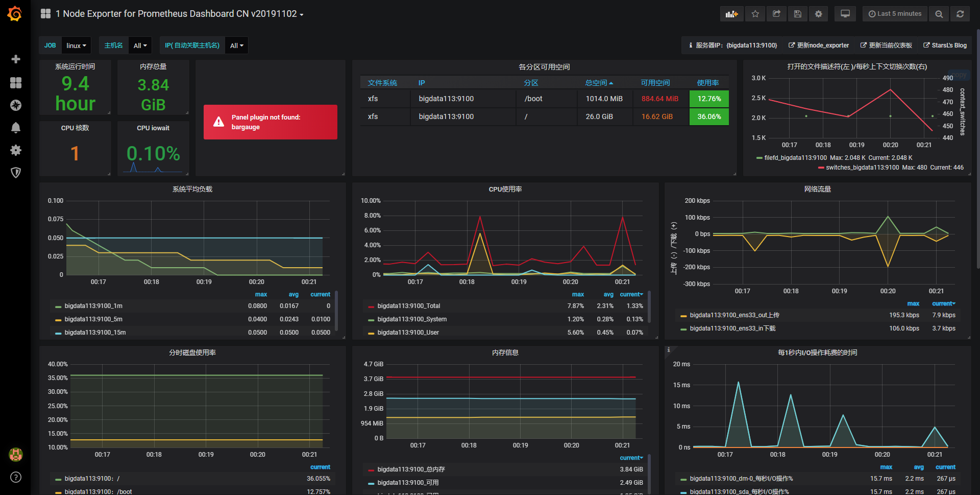Open the dashboard title dropdown
Image resolution: width=980 pixels, height=495 pixels.
click(x=180, y=14)
